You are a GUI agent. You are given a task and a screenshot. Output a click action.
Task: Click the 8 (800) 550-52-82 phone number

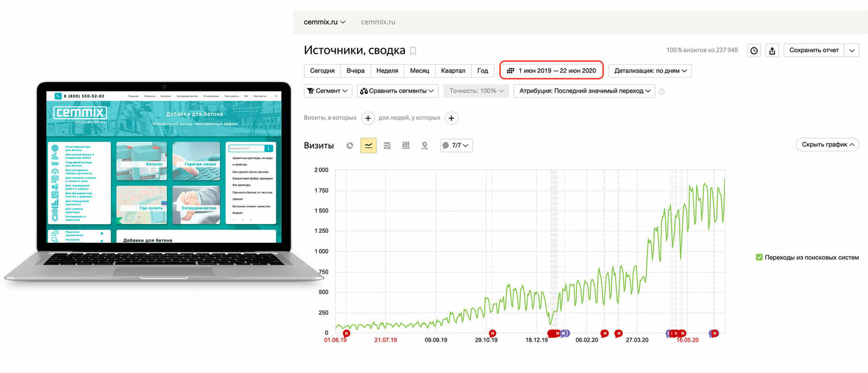[84, 96]
